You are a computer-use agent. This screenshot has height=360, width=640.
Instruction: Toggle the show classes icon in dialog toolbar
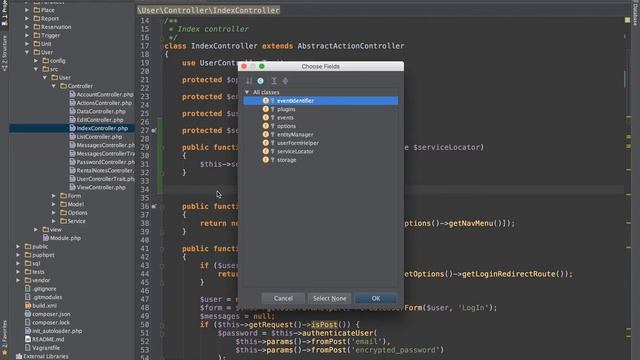click(x=260, y=81)
